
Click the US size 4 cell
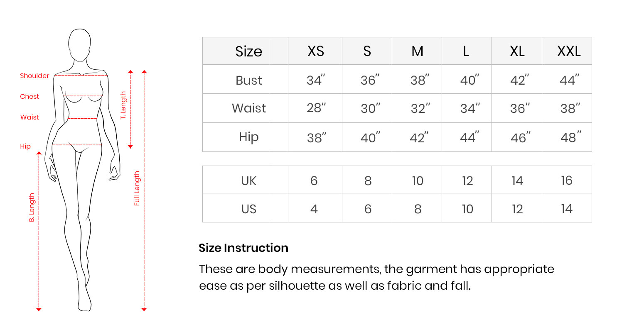click(x=314, y=209)
